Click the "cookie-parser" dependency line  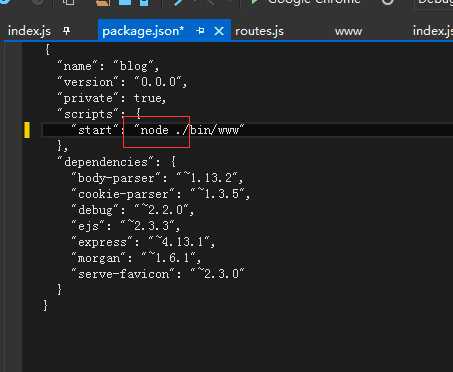click(x=161, y=194)
